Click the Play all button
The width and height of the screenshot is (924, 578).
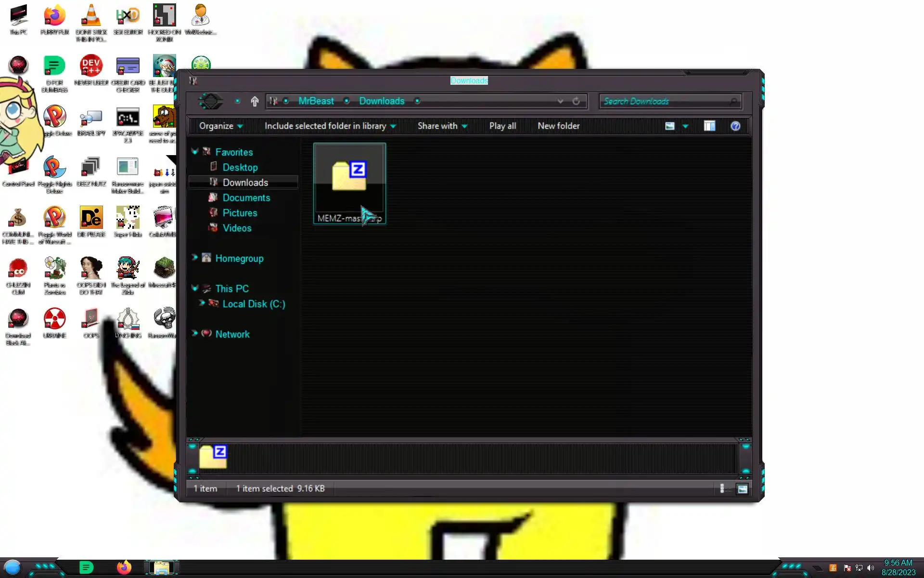pos(502,126)
